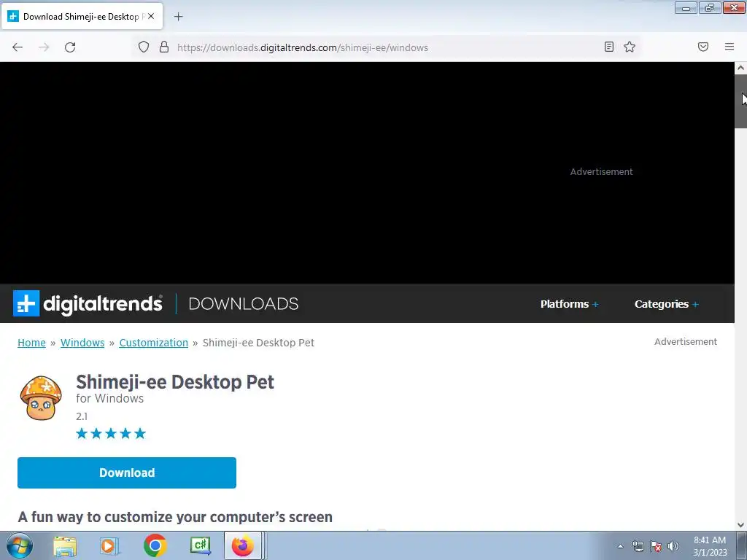The height and width of the screenshot is (560, 747).
Task: Click the forward navigation arrow
Action: pyautogui.click(x=44, y=47)
